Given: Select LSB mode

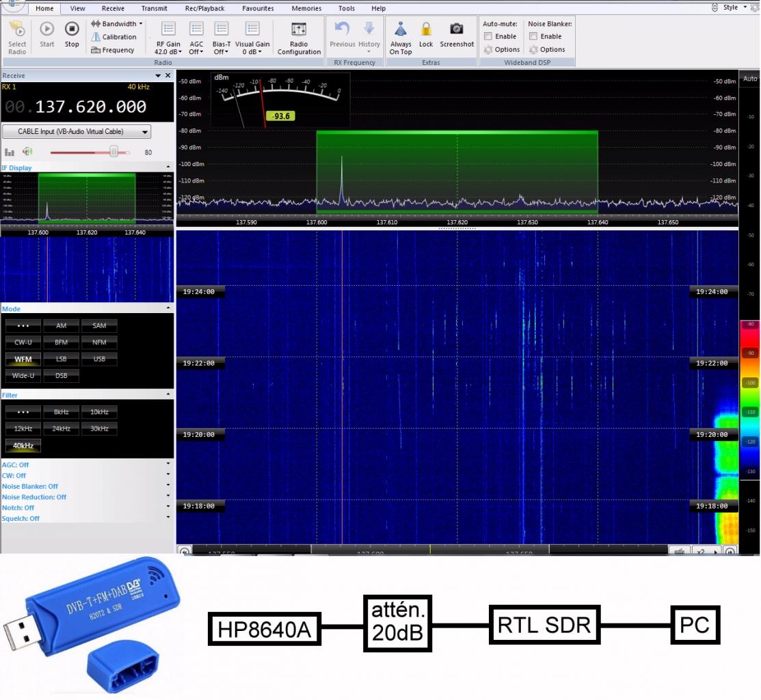Looking at the screenshot, I should coord(61,359).
